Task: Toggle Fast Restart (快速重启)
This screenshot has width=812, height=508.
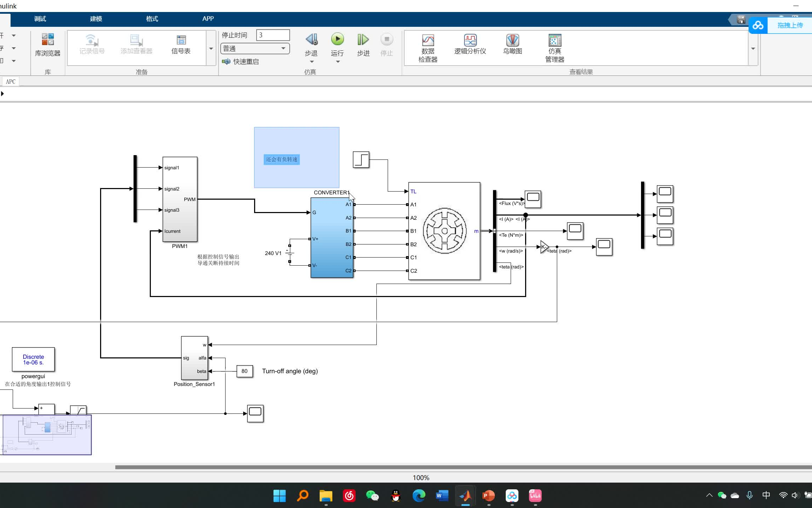Action: 240,62
